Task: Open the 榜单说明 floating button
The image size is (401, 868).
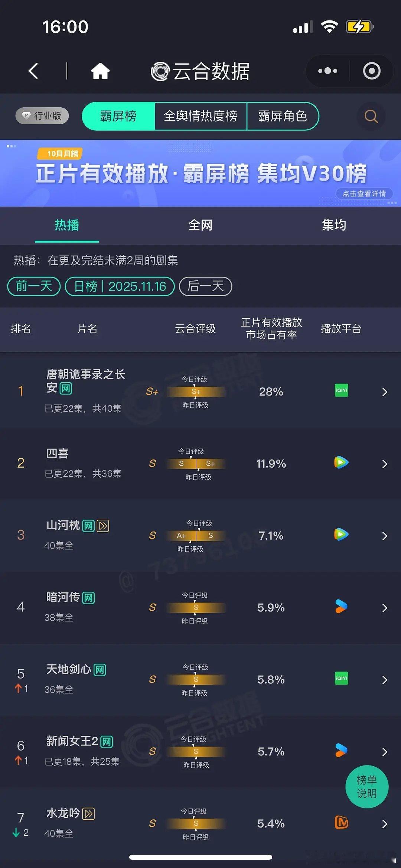Action: [367, 787]
